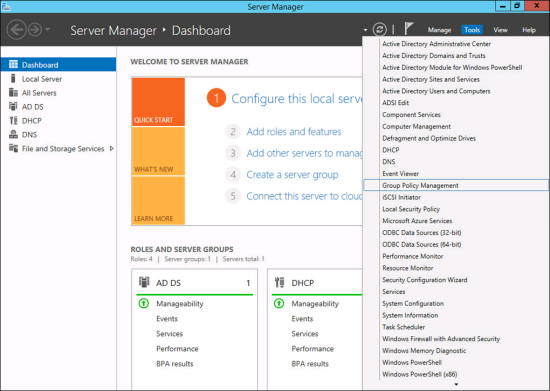550x391 pixels.
Task: Refresh the dashboard with the circular arrows icon
Action: point(380,29)
